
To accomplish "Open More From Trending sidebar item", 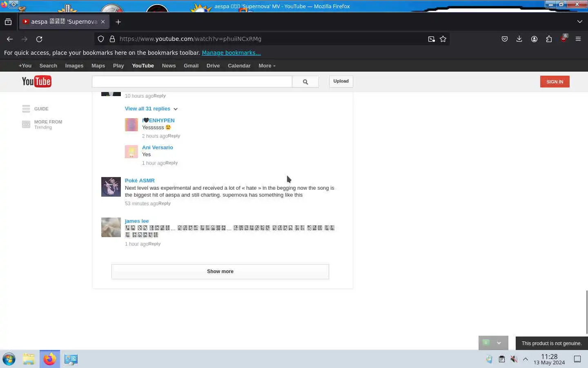I will pos(42,124).
